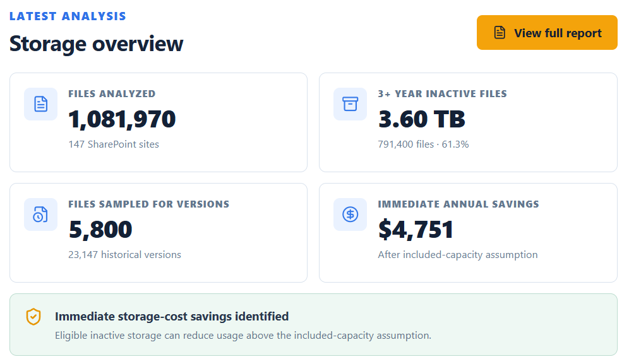
Task: Click the 3+ YEAR INACTIVE FILES label
Action: point(443,94)
